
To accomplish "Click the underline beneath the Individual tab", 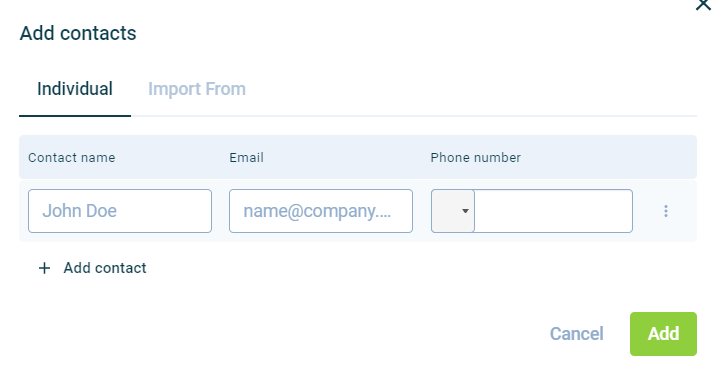I will (x=75, y=116).
